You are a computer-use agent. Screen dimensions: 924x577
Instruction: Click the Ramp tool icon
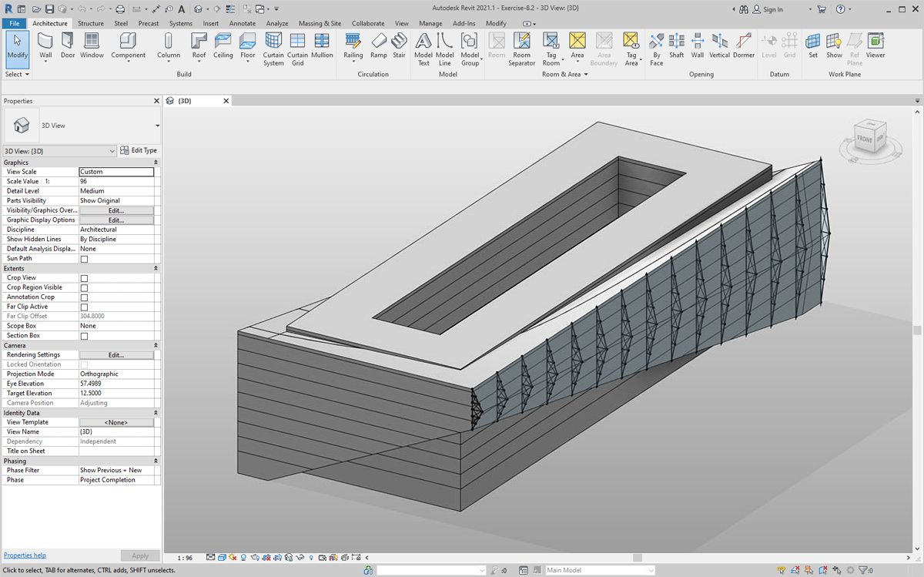[379, 45]
